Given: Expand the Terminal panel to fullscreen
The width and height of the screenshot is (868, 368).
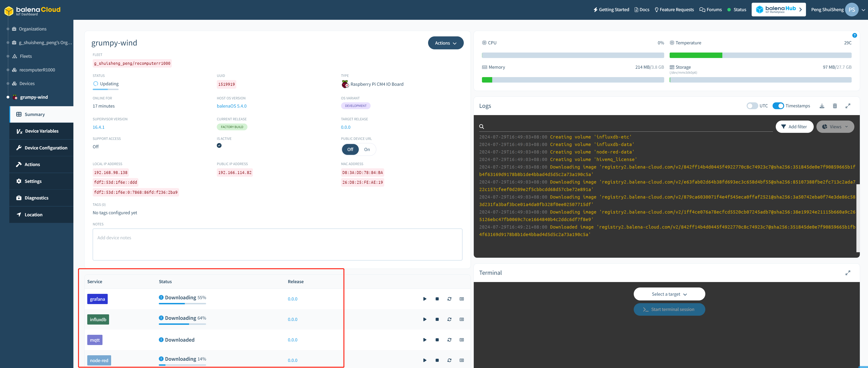Looking at the screenshot, I should (848, 273).
